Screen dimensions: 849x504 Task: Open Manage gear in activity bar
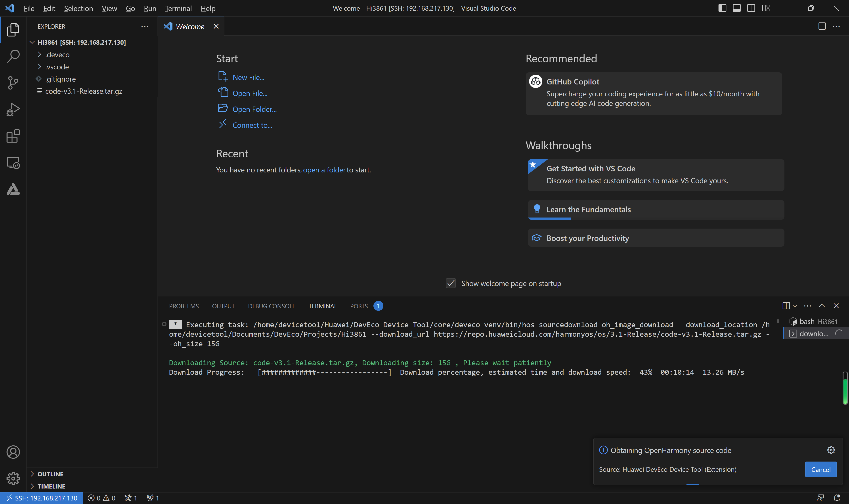13,479
